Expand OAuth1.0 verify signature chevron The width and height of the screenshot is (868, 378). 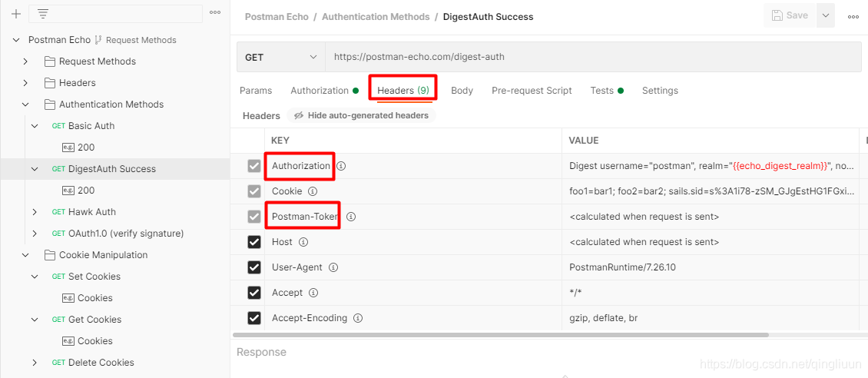[x=35, y=233]
